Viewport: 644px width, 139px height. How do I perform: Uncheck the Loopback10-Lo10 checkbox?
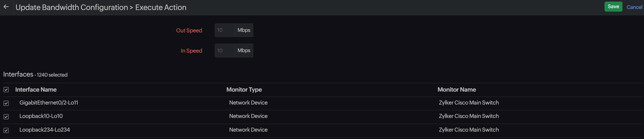point(6,117)
